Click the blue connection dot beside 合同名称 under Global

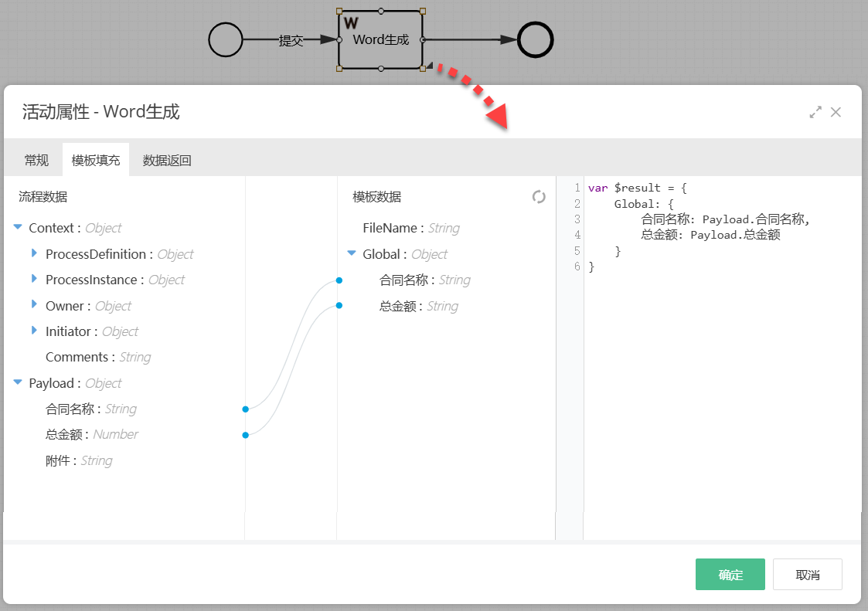point(339,280)
